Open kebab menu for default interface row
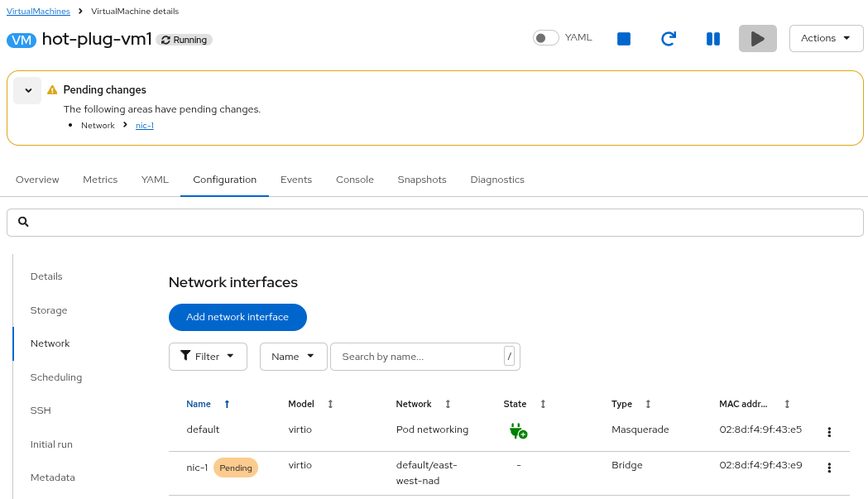Screen dimensions: 868x499 point(829,432)
